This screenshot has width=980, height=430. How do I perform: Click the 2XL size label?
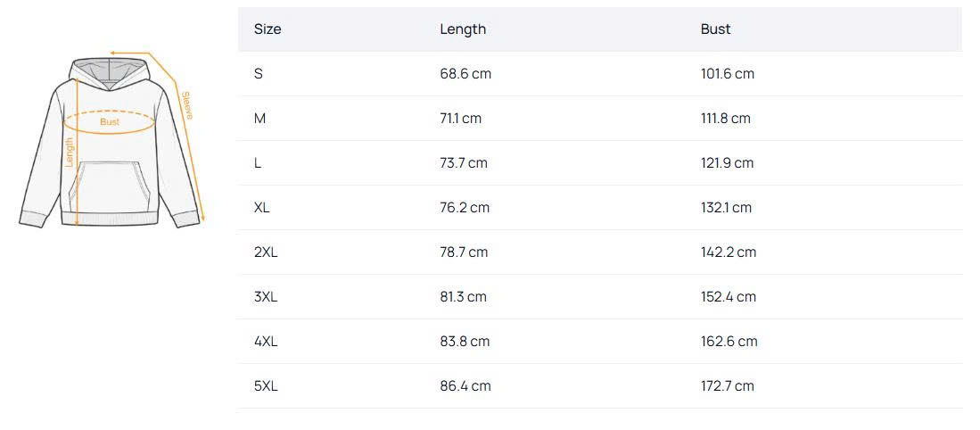(266, 252)
